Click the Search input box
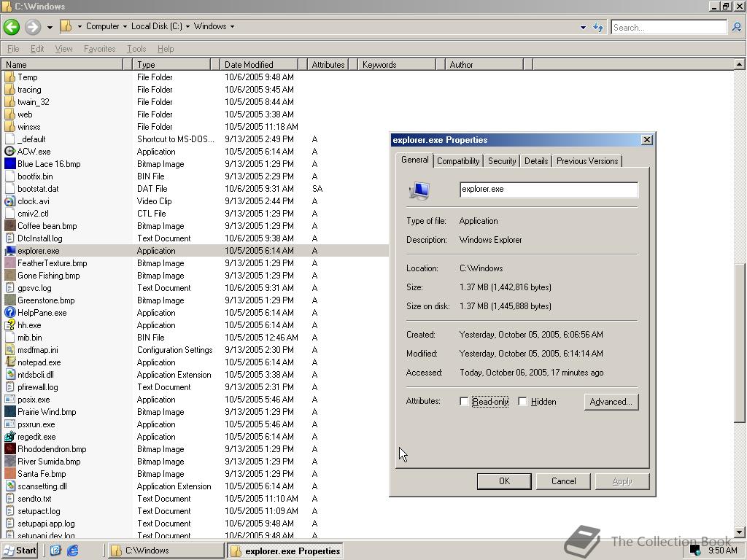The image size is (747, 560). point(670,27)
